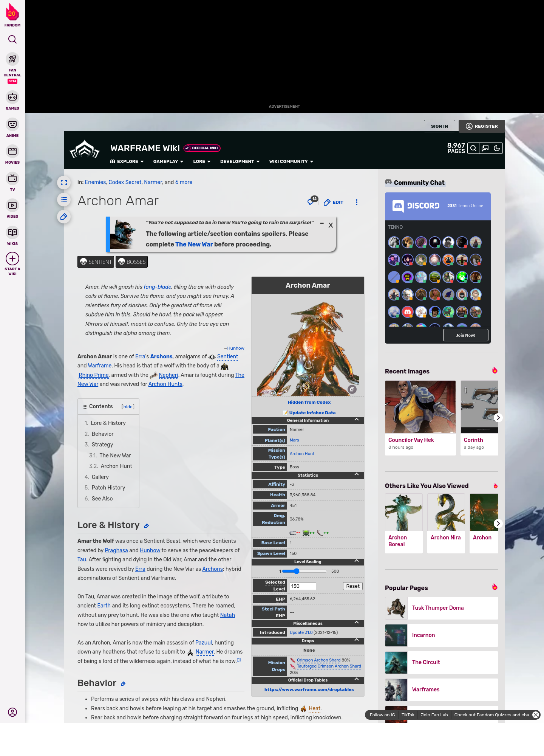Collapse Official Drop Tables section
This screenshot has width=544, height=756.
(357, 679)
